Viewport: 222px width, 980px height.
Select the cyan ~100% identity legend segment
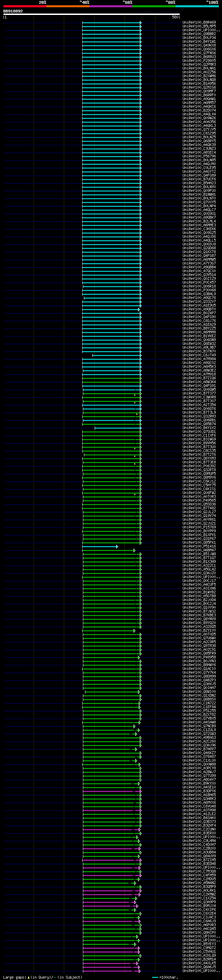(197, 6)
